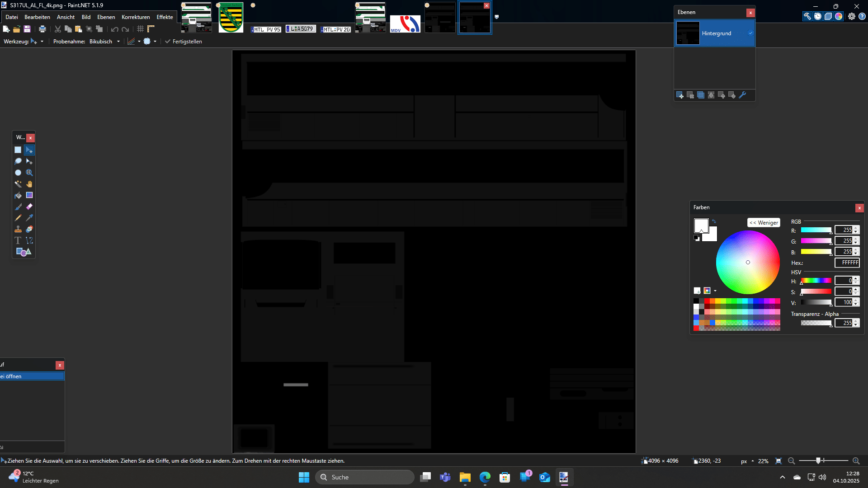This screenshot has width=868, height=488.
Task: Toggle the pixel grid display
Action: click(x=141, y=29)
